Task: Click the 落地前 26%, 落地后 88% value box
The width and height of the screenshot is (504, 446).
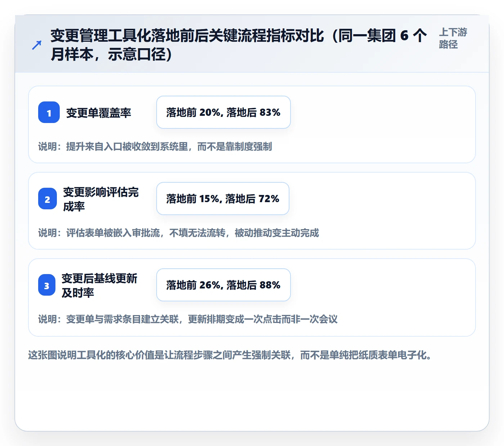Action: coord(224,285)
